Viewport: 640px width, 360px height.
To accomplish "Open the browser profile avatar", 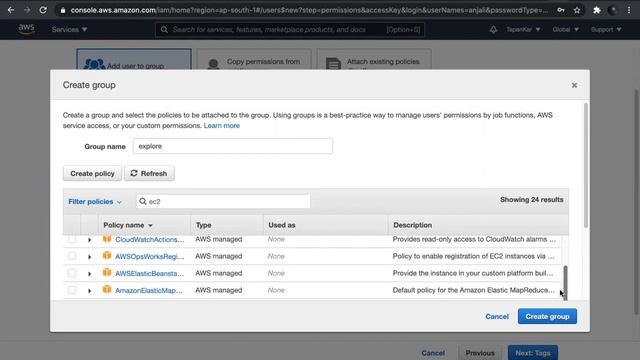I will pyautogui.click(x=613, y=10).
